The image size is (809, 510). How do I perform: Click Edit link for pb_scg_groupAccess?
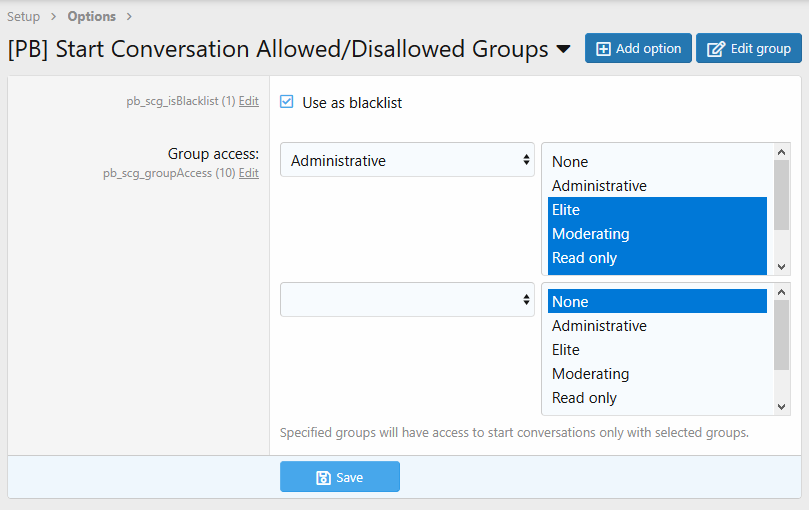(248, 173)
